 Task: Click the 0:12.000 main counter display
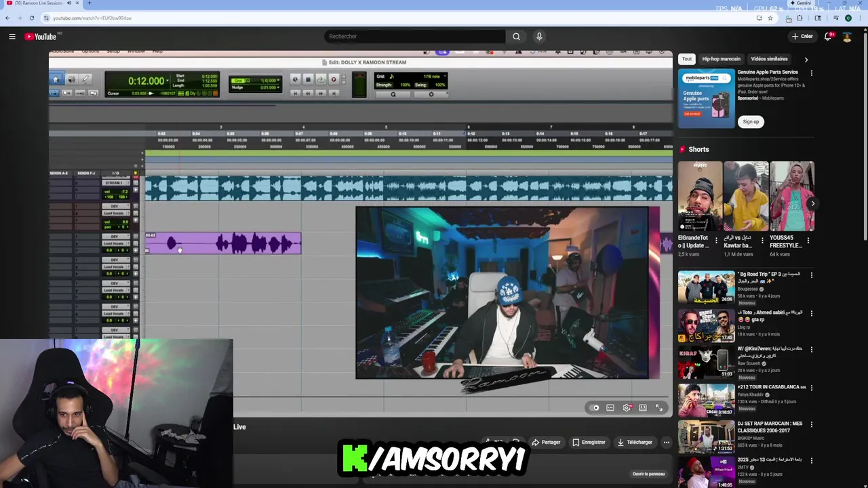[x=146, y=81]
